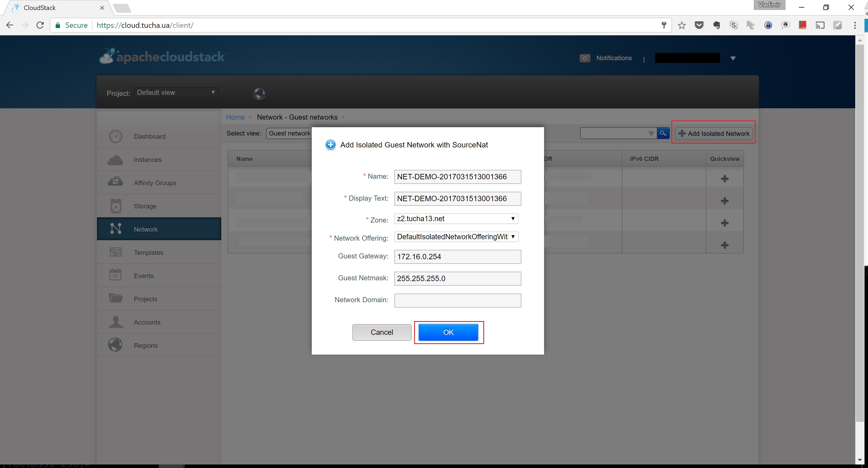Open Accounts in the sidebar
The height and width of the screenshot is (468, 868).
coord(159,322)
